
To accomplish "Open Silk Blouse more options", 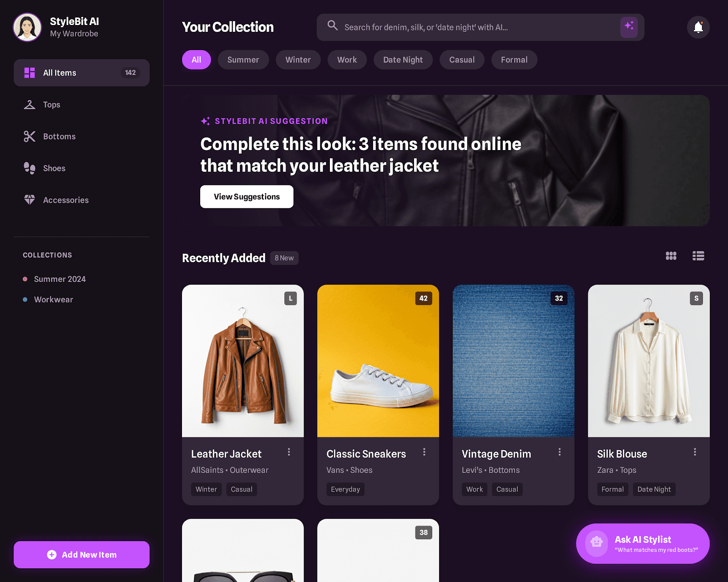I will [x=695, y=452].
